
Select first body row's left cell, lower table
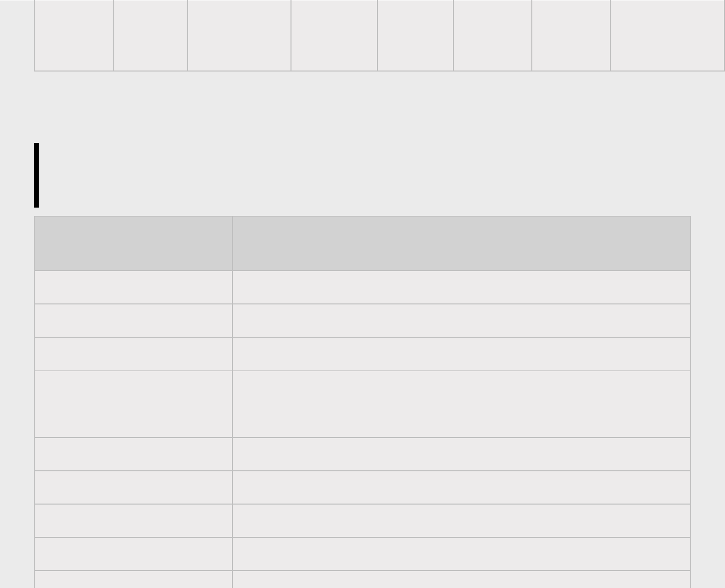coord(133,287)
